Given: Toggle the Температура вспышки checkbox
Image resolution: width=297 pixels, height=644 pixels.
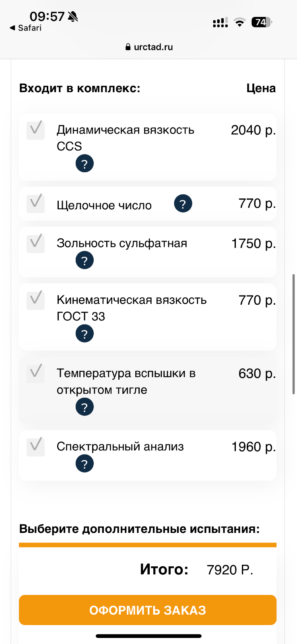Looking at the screenshot, I should tap(35, 374).
